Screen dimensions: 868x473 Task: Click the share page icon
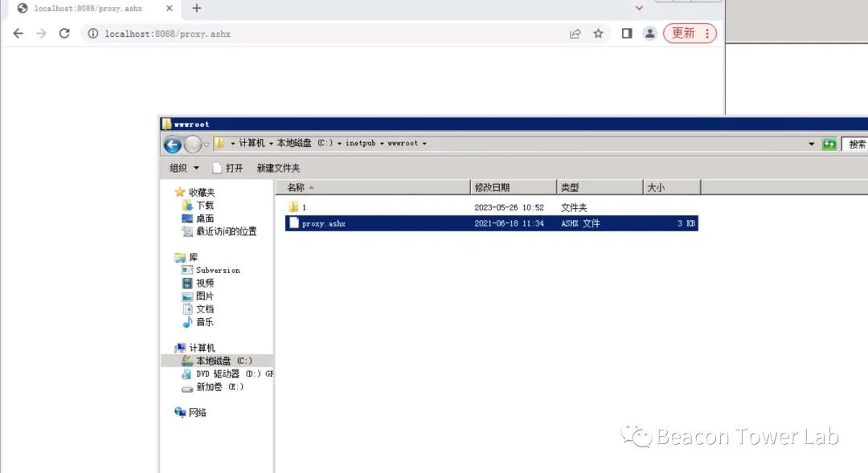pyautogui.click(x=575, y=34)
